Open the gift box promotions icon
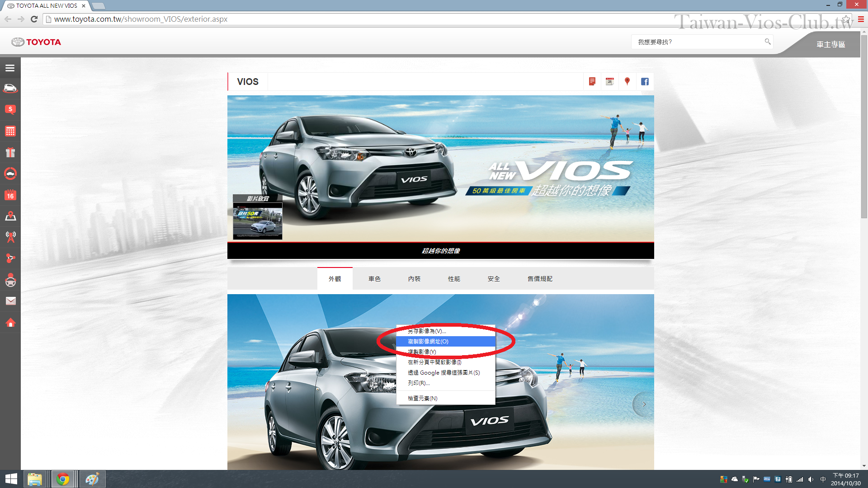868x488 pixels. pos(10,152)
